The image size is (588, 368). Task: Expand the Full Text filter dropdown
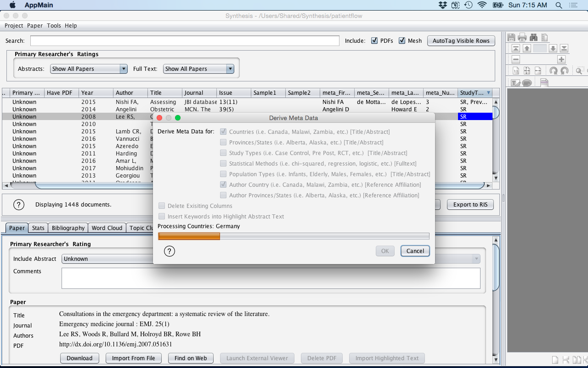[198, 69]
